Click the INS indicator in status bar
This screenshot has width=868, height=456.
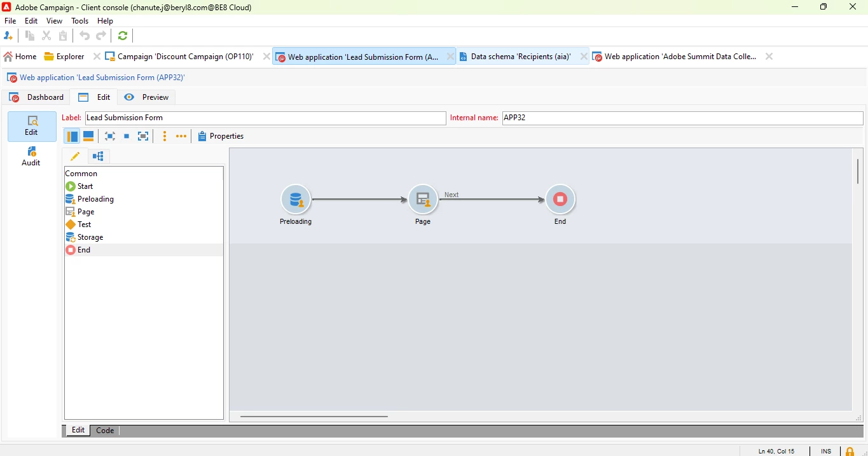[826, 452]
